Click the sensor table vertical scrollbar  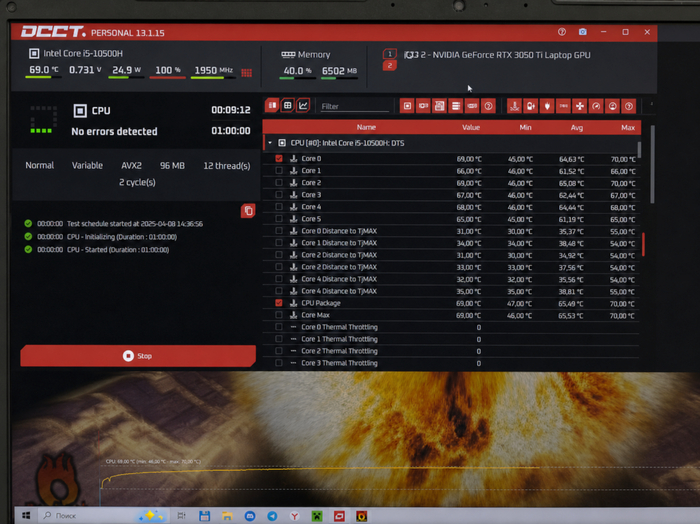(653, 164)
